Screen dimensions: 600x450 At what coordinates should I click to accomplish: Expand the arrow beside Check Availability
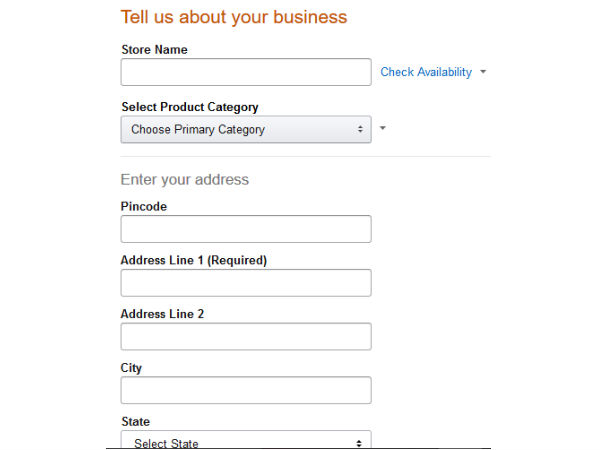pos(483,72)
